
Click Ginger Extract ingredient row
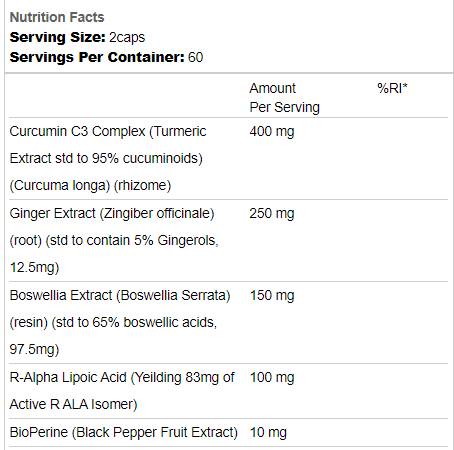tap(228, 241)
